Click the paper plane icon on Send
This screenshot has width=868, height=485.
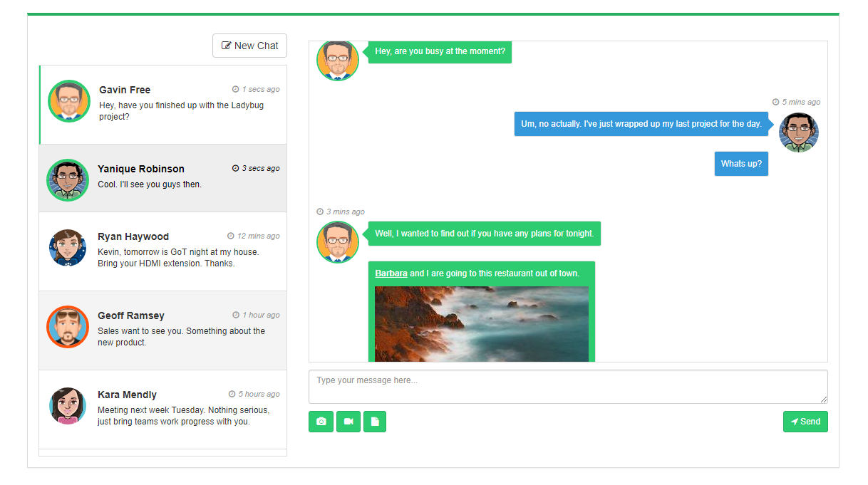point(796,422)
